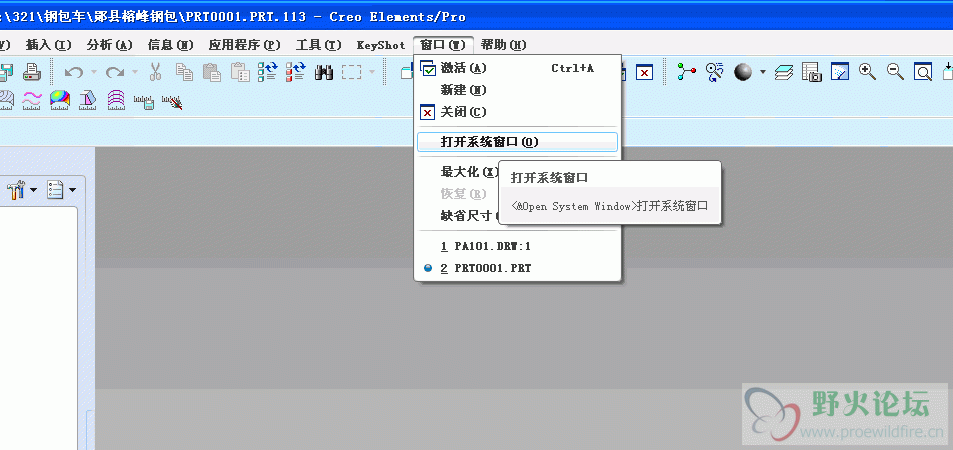Screen dimensions: 953x450
Task: Open the Redo history dropdown arrow
Action: coord(135,73)
